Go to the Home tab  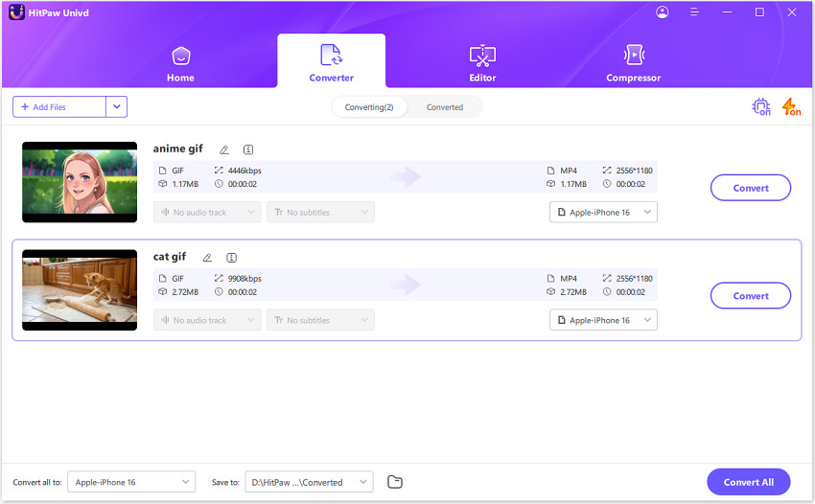[x=180, y=65]
